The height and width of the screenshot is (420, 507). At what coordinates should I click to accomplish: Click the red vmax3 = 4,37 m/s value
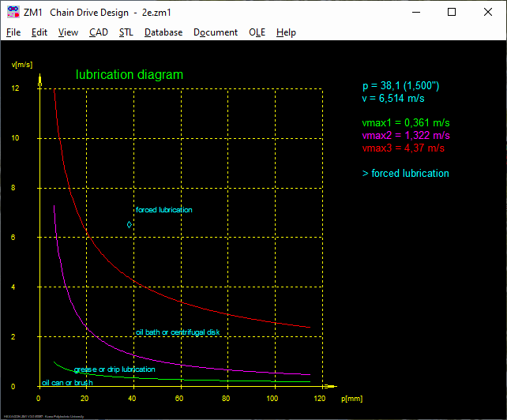point(404,148)
